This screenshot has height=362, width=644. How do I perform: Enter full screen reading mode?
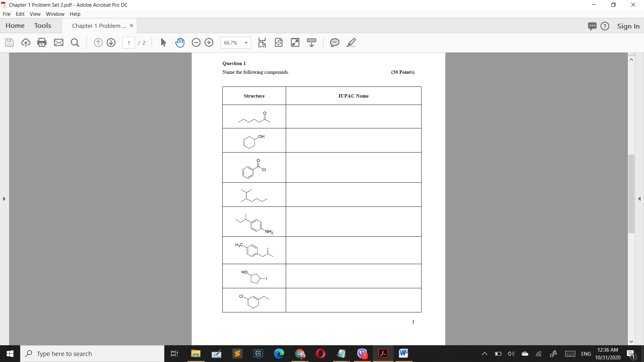pyautogui.click(x=295, y=43)
